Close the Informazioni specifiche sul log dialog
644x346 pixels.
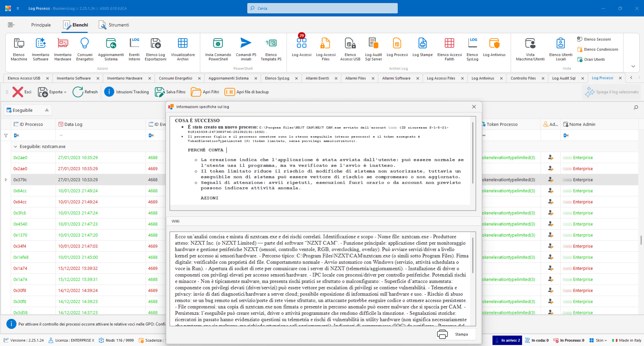(x=474, y=107)
